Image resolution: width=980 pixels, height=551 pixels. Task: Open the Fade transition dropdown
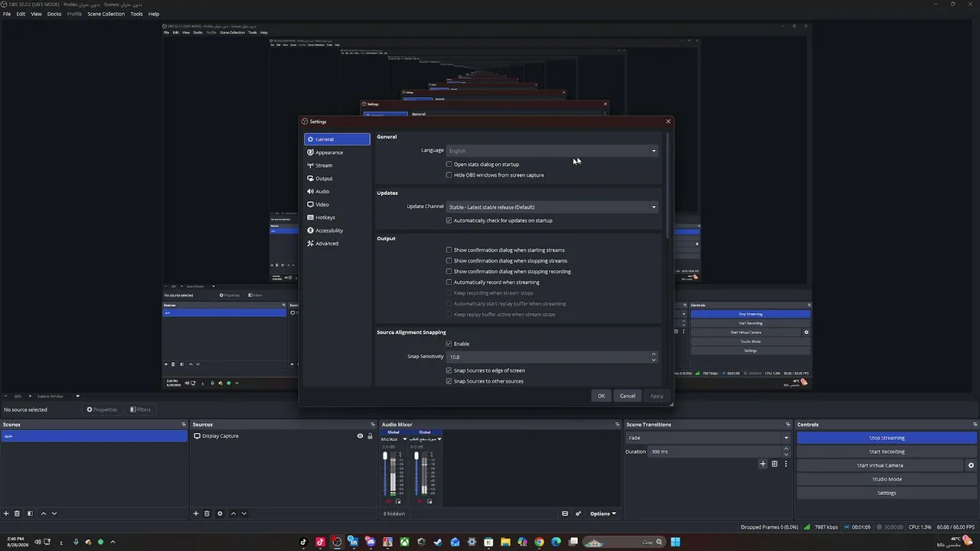tap(708, 438)
